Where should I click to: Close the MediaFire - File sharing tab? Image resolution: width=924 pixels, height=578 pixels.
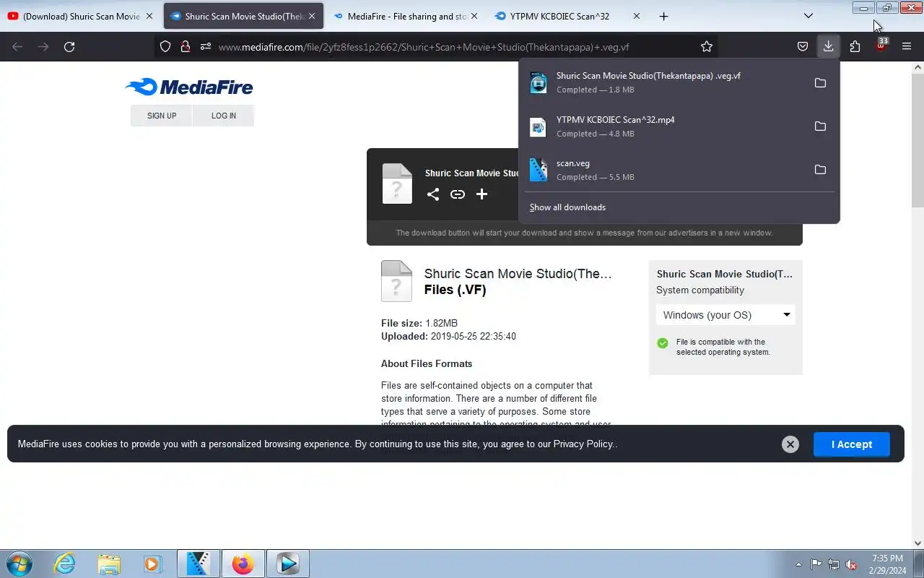point(474,16)
